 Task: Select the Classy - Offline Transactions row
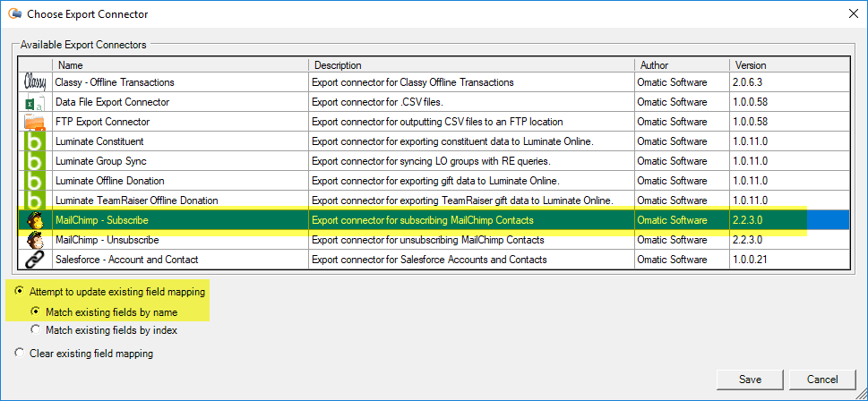434,82
